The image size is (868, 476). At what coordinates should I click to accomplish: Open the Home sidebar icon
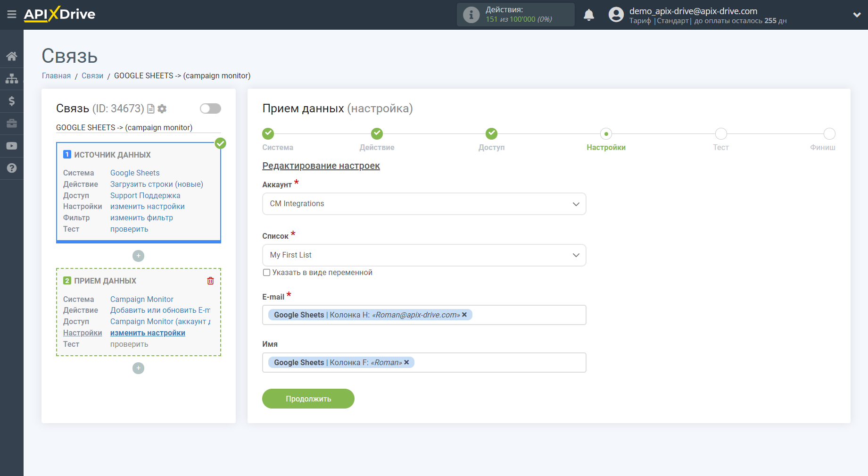(12, 57)
